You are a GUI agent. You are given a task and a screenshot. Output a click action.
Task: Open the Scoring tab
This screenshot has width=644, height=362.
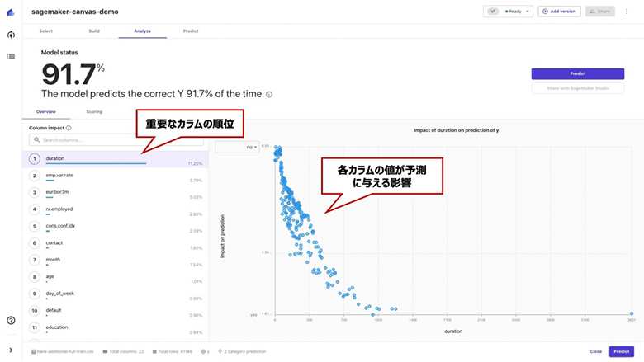click(x=94, y=111)
